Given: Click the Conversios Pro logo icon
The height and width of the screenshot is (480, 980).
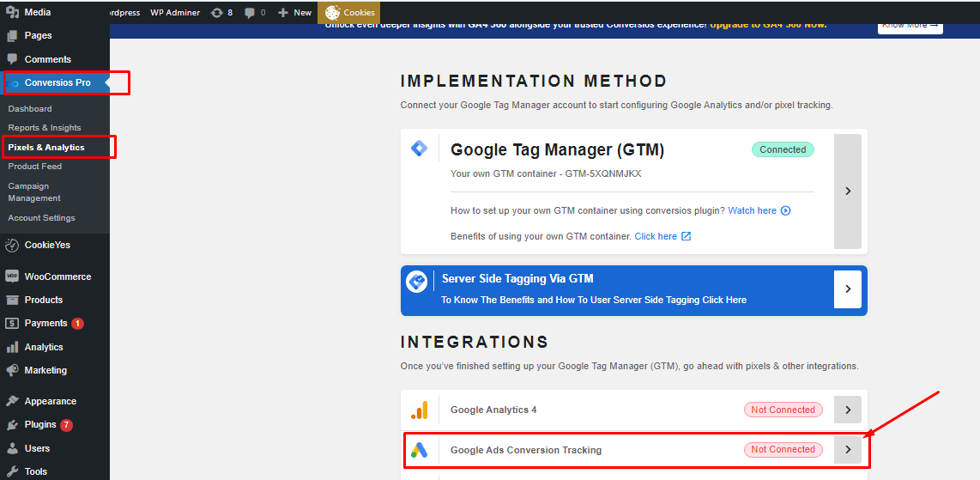Looking at the screenshot, I should [x=14, y=83].
